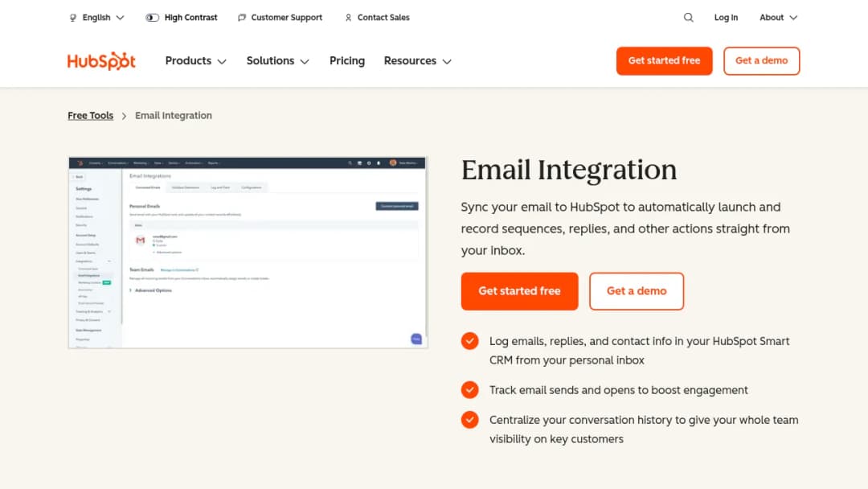
Task: Click the Centralize your conversation history text
Action: (644, 429)
